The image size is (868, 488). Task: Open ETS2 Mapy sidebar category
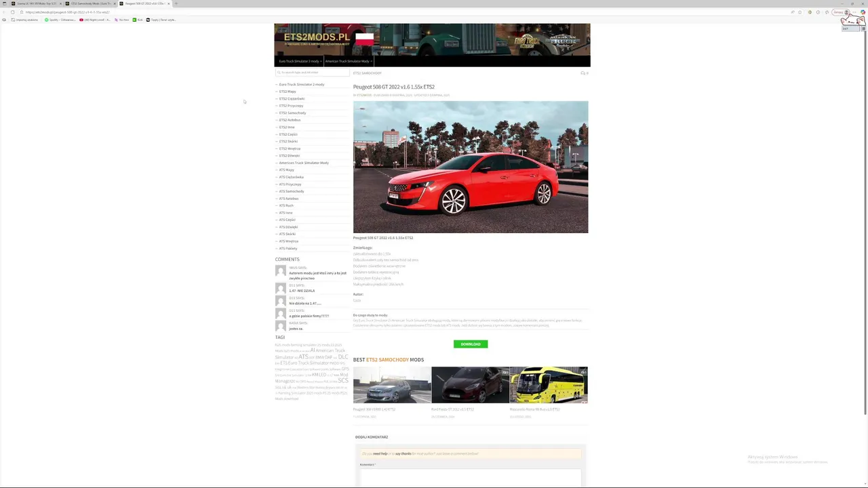(x=288, y=91)
